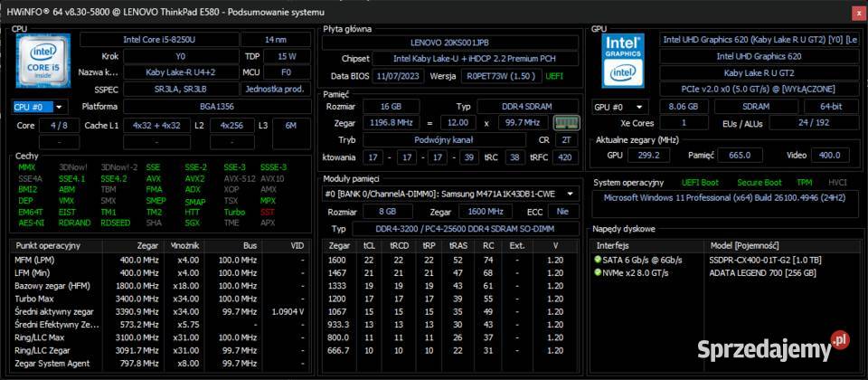The image size is (868, 380).
Task: Click the LENOVO 20KS001JPB motherboard field
Action: [450, 43]
